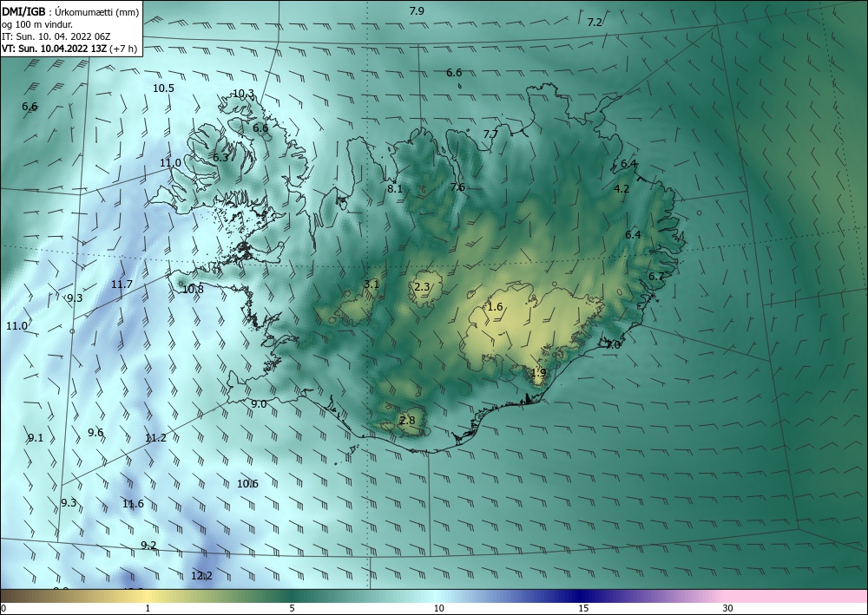868x615 pixels.
Task: Select the 9.1 value on the map
Action: click(36, 438)
